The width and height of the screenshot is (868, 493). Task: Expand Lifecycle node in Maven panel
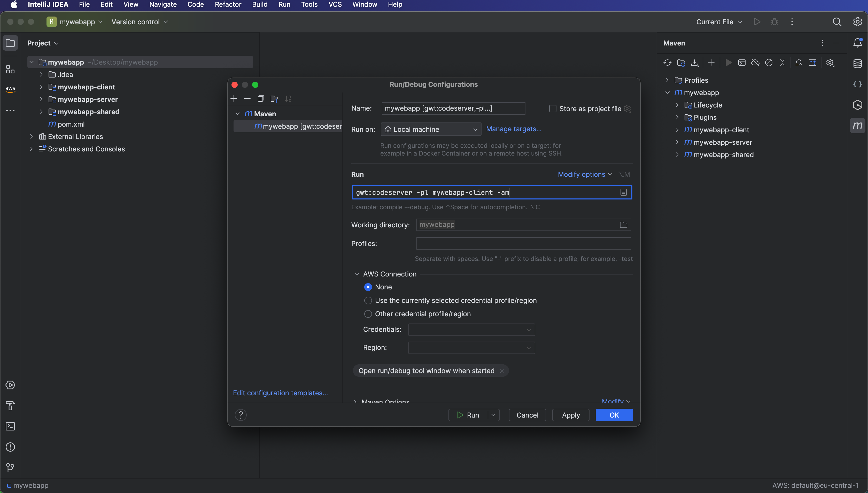coord(677,105)
